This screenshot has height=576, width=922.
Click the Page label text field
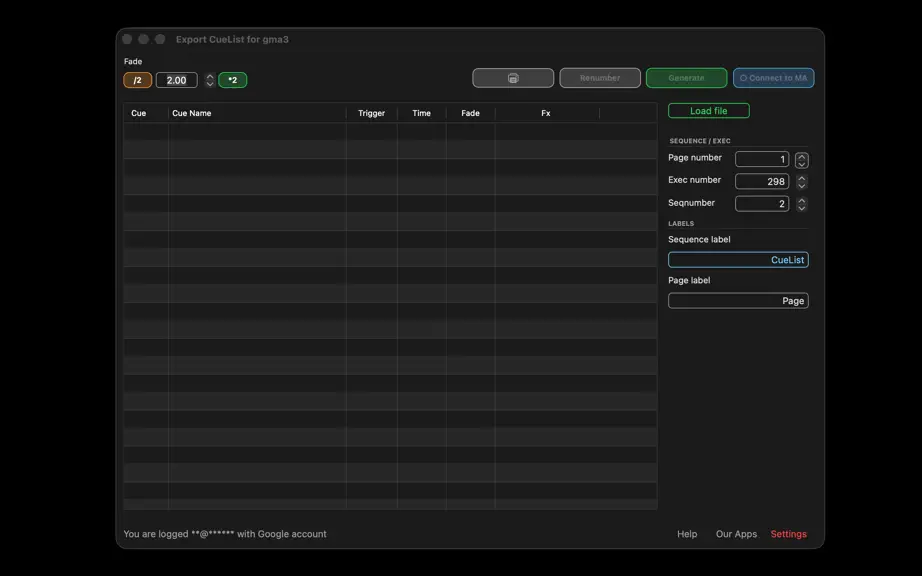pos(738,301)
